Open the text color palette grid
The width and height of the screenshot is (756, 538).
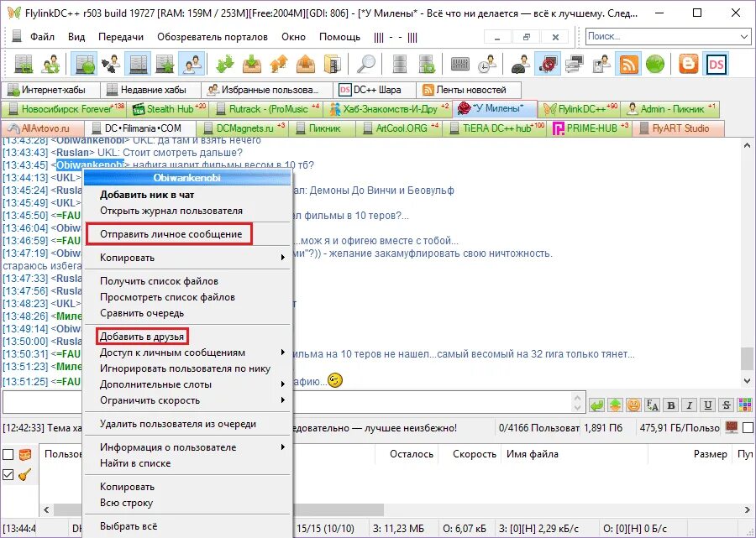point(745,405)
